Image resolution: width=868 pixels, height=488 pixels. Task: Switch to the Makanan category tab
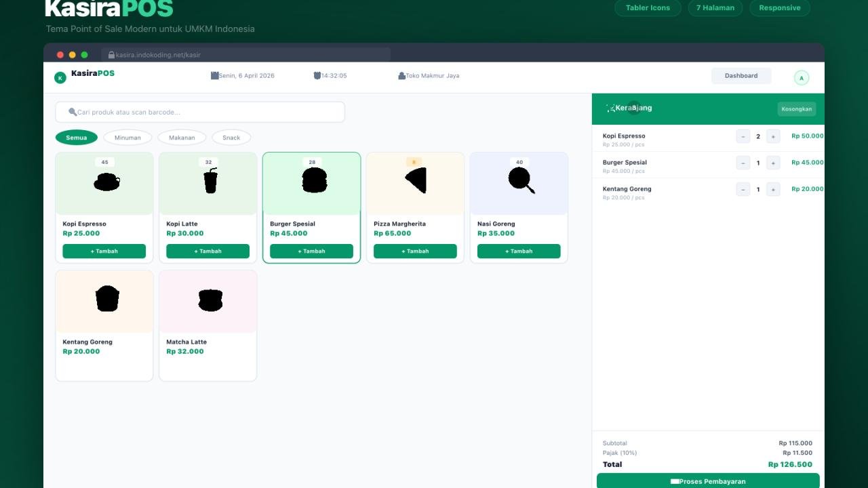click(x=181, y=137)
